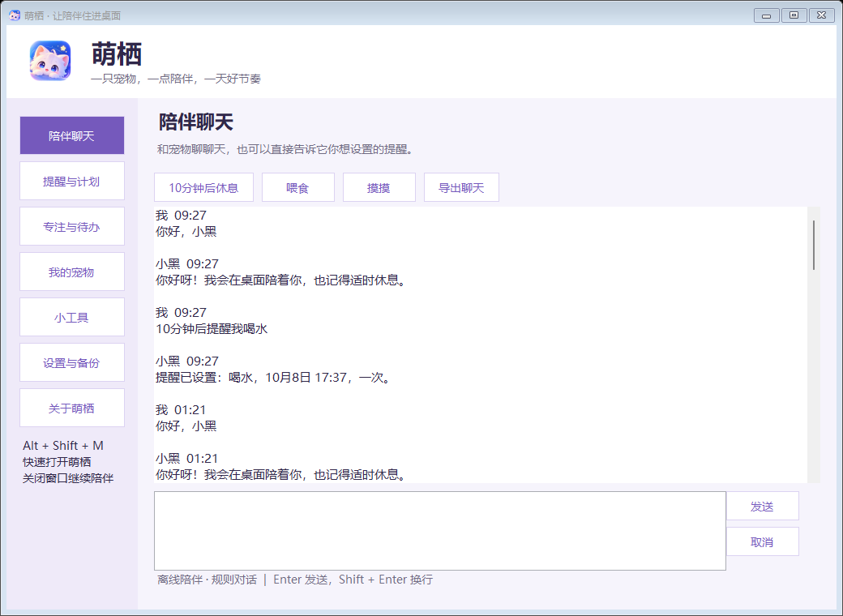
Task: Click the 陪伴聊天 page heading
Action: click(195, 122)
